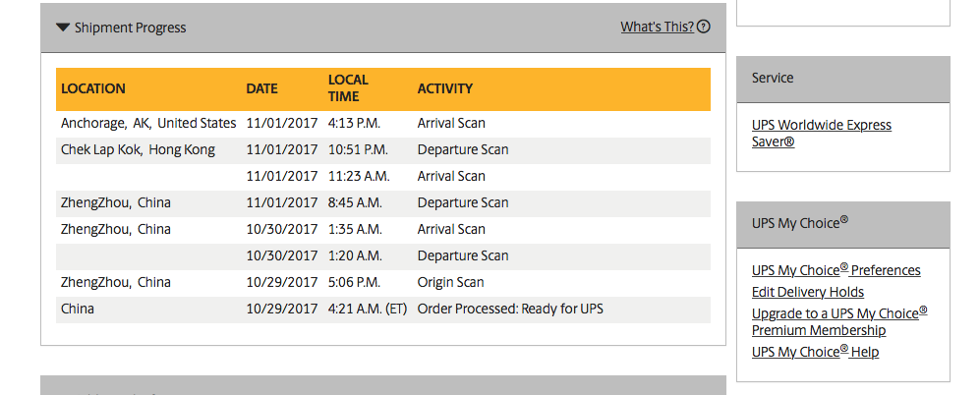Click the Shipment Progress header title

point(130,28)
